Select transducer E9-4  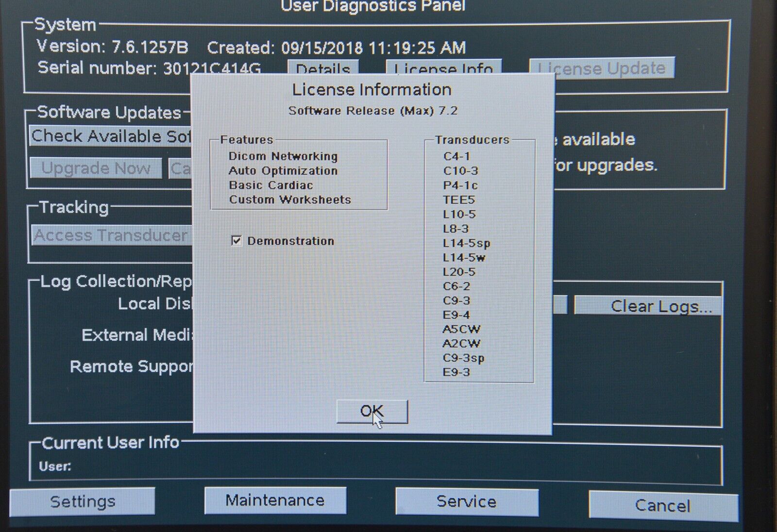click(x=456, y=315)
